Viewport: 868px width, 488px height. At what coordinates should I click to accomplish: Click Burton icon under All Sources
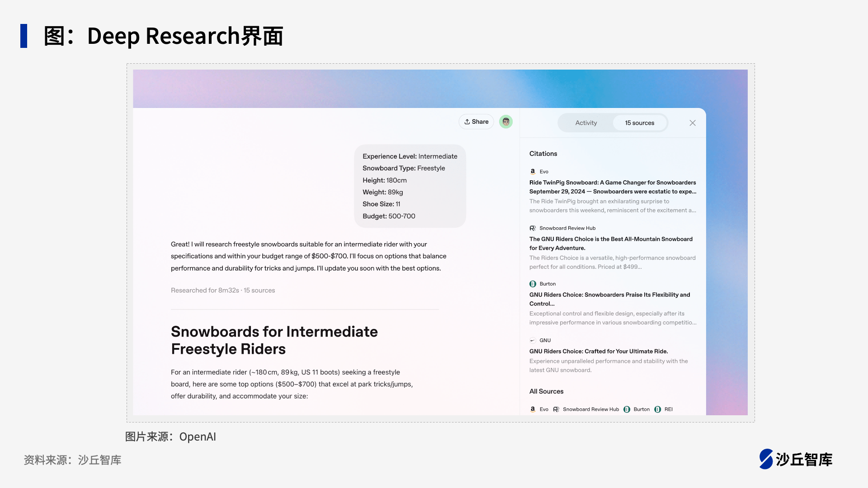[627, 409]
